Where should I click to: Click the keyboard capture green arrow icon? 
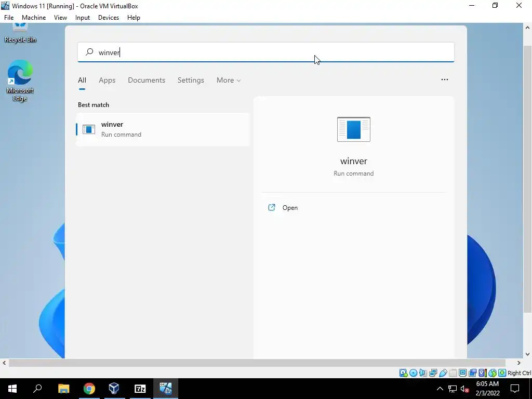click(502, 373)
